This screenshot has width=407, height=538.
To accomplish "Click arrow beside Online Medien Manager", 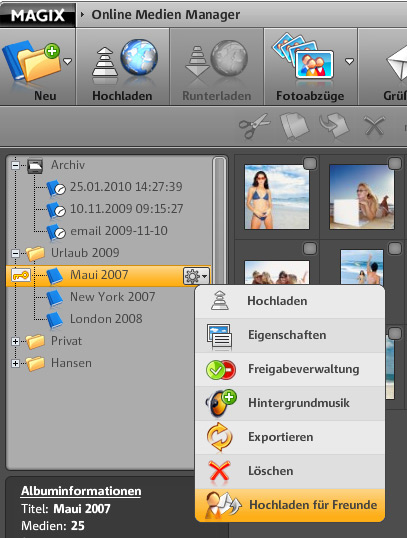I will [82, 15].
